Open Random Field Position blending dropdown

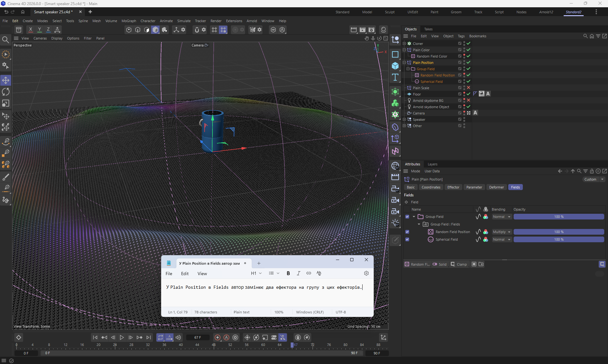click(x=502, y=232)
